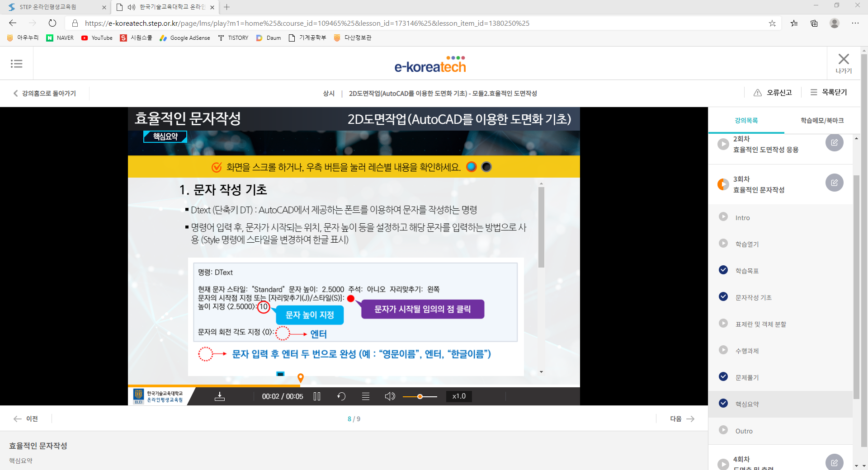The image size is (868, 470).
Task: Play 2회차 효율적인 도면작성 응용 lesson
Action: [723, 144]
